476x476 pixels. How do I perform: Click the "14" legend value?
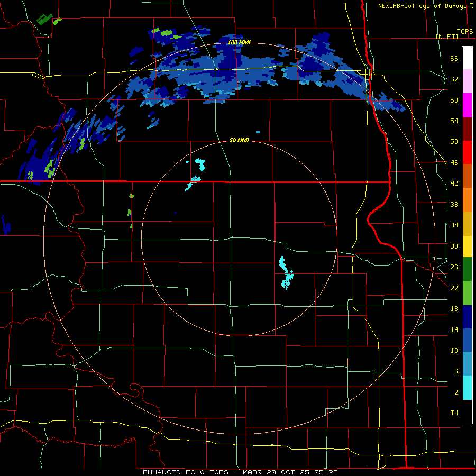click(x=454, y=329)
